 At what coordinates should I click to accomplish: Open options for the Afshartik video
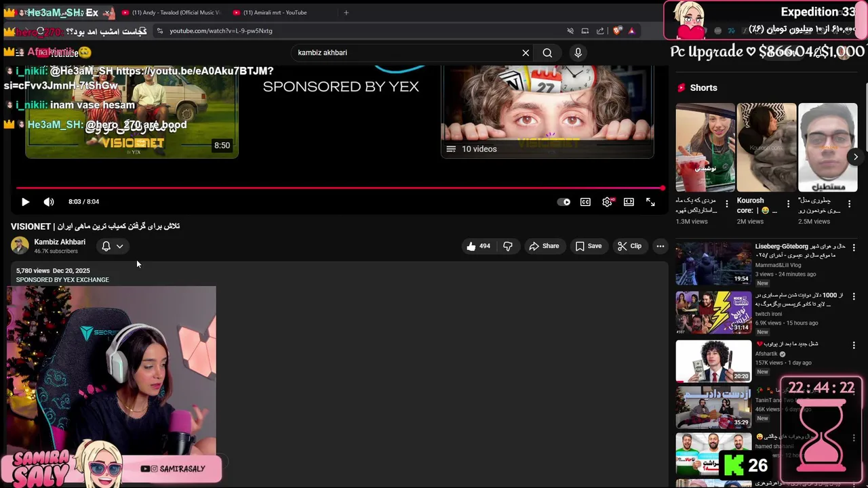[854, 346]
